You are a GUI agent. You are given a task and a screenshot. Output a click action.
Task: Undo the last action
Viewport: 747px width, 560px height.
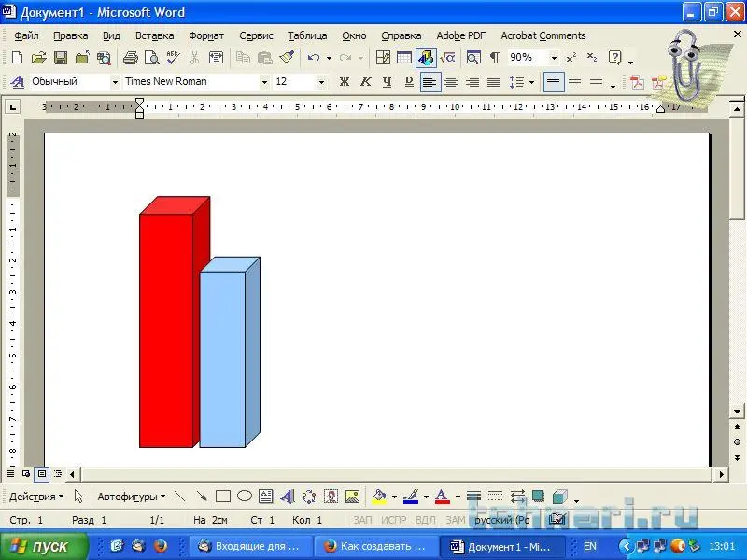[313, 58]
